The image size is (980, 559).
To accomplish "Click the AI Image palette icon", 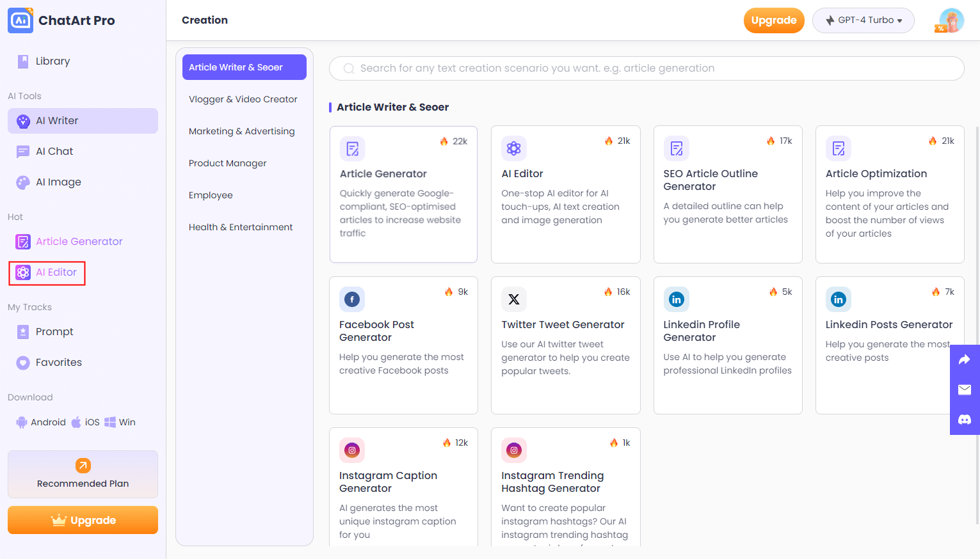I will [x=23, y=182].
